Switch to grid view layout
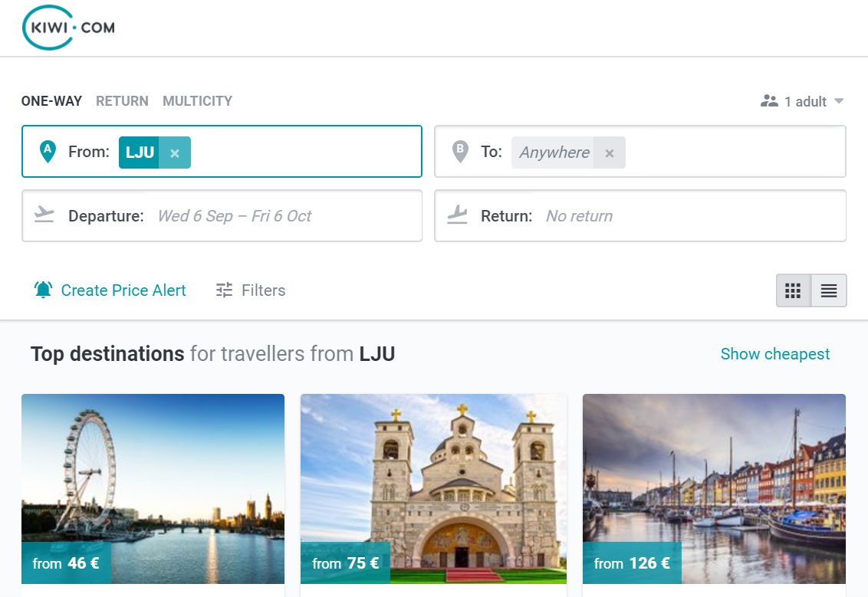The image size is (868, 597). click(794, 290)
